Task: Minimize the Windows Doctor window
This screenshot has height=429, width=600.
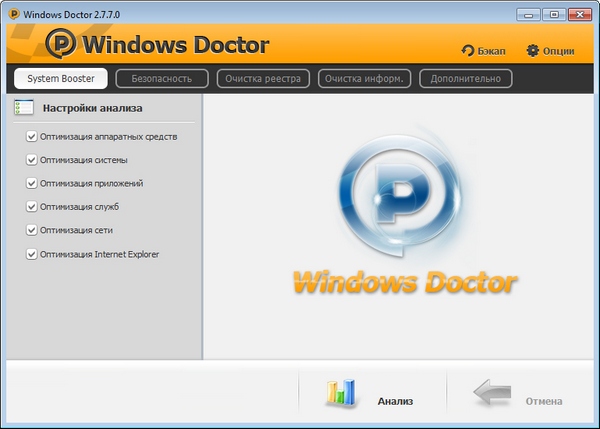Action: coord(528,15)
